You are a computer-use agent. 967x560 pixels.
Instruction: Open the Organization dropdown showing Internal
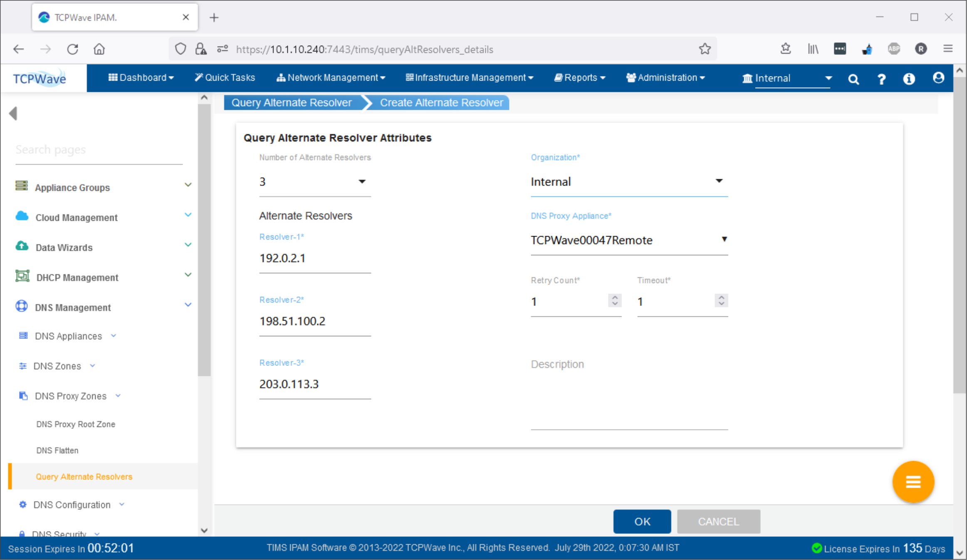[629, 182]
